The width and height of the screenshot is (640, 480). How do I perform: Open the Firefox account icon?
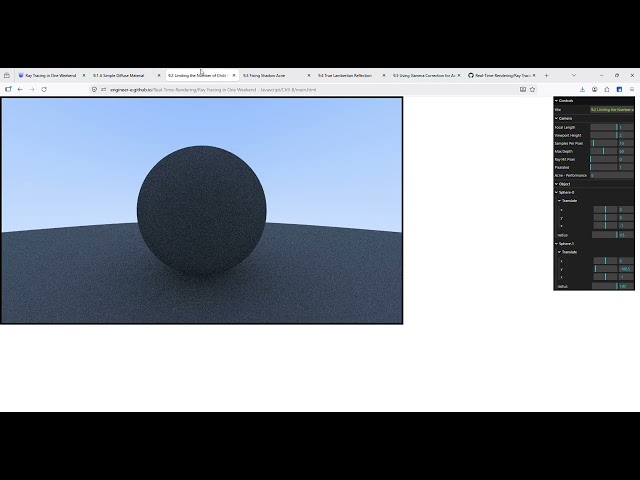(x=595, y=89)
